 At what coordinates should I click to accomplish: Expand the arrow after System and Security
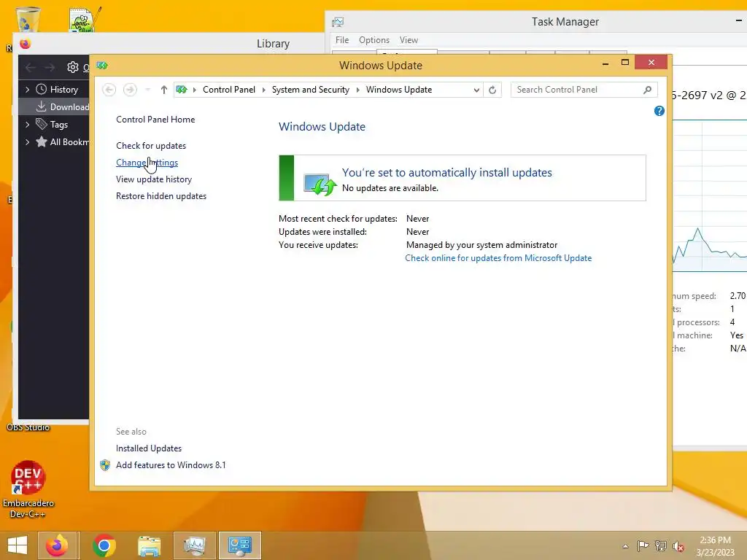click(x=357, y=90)
